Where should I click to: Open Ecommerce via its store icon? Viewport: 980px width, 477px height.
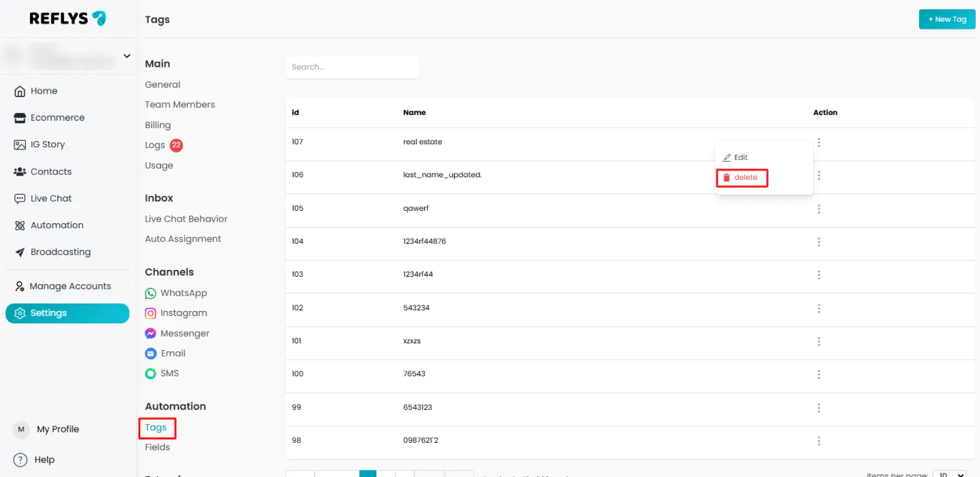20,118
